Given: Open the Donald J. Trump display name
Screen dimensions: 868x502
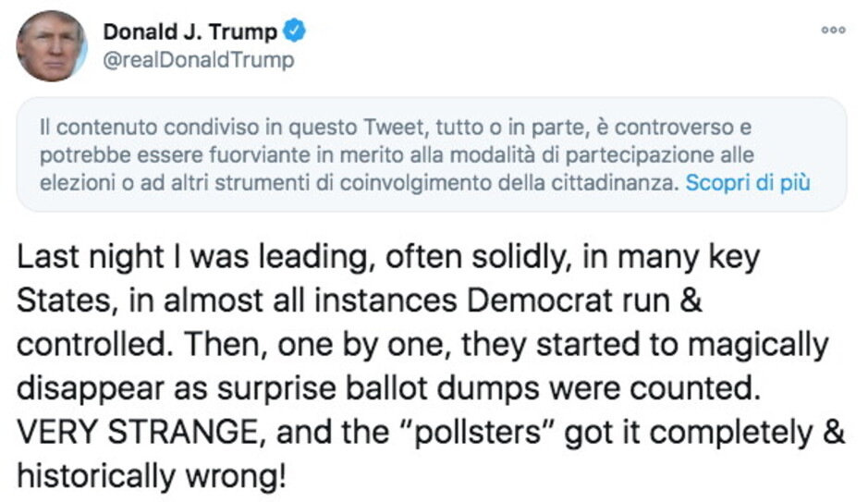Looking at the screenshot, I should pyautogui.click(x=189, y=31).
